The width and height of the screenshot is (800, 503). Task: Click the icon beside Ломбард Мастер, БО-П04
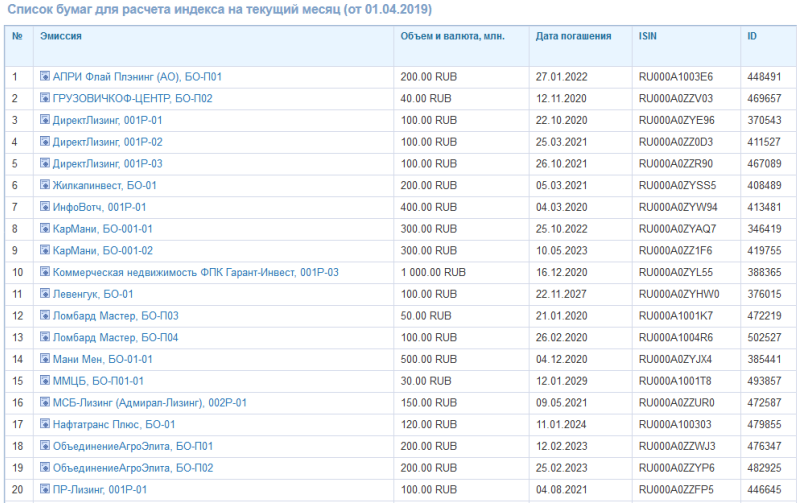point(45,337)
